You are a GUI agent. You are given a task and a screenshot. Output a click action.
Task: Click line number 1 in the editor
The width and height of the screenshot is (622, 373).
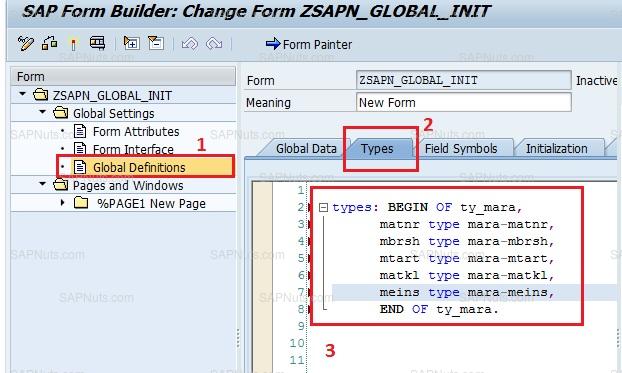(x=301, y=190)
